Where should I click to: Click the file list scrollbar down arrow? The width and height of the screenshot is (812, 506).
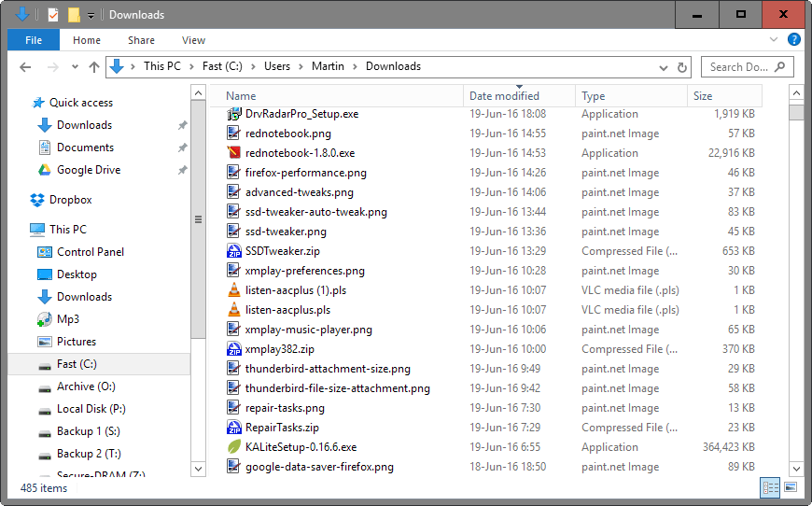click(796, 469)
